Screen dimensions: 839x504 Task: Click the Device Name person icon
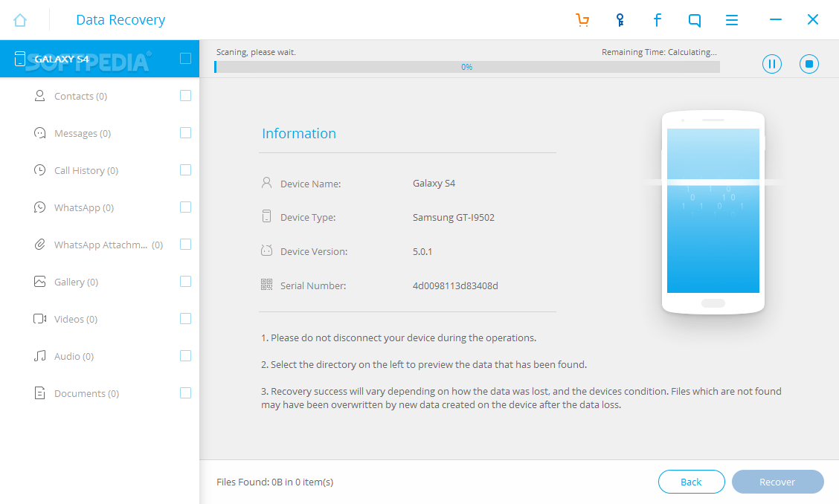point(266,182)
